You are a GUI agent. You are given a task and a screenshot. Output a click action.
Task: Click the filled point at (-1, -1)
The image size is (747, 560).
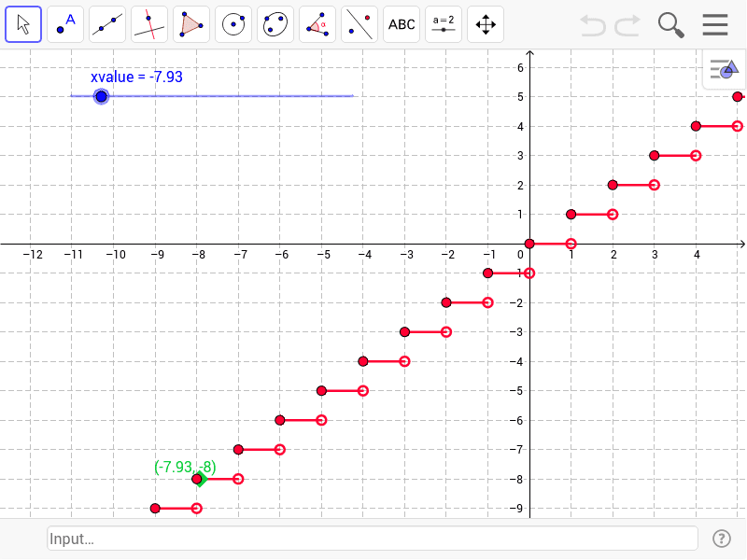[487, 273]
